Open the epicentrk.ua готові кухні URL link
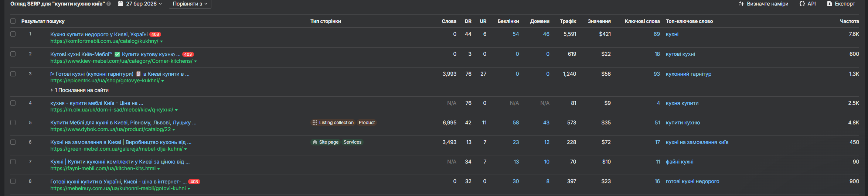The image size is (868, 196). tap(105, 80)
